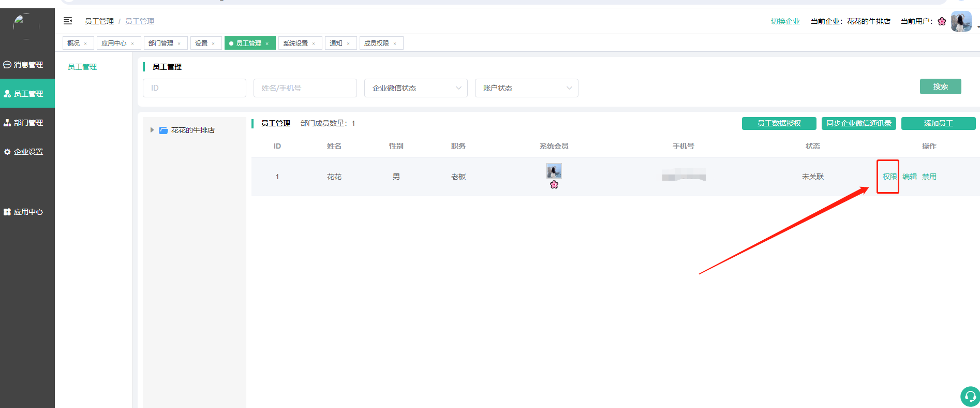Viewport: 980px width, 408px height.
Task: Close the 概况 tab with its x icon
Action: click(85, 43)
